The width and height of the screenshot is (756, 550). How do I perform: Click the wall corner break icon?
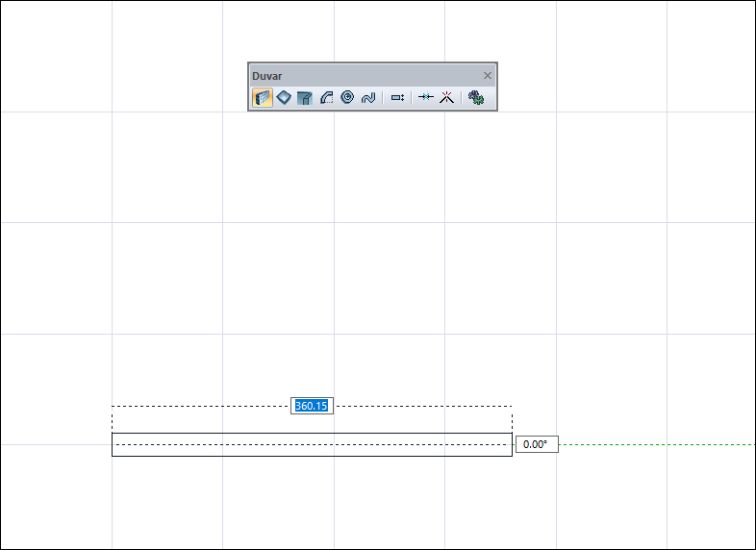click(x=447, y=98)
